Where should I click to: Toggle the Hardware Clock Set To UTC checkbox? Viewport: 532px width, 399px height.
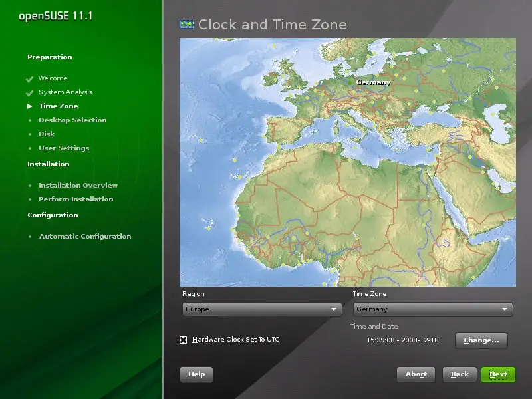(184, 340)
